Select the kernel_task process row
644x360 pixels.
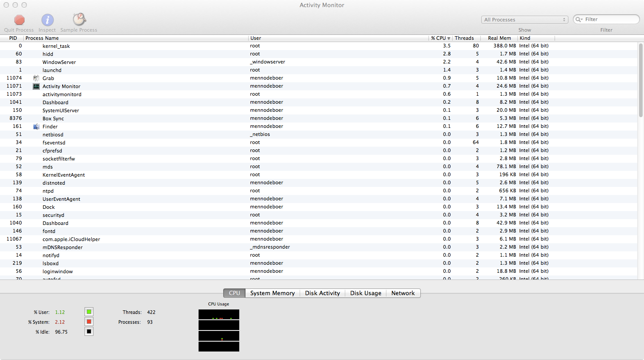pos(319,46)
